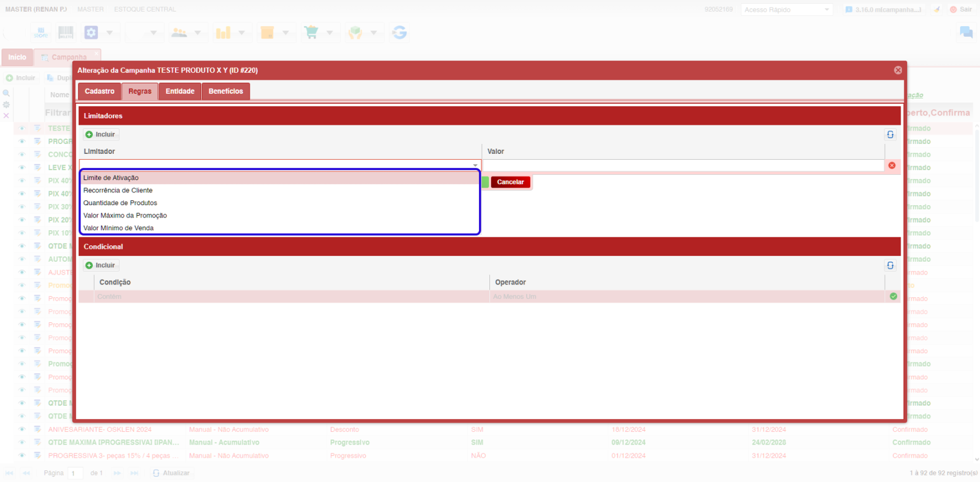Select Recorrência de Cliente option
The image size is (980, 482).
[x=118, y=191]
